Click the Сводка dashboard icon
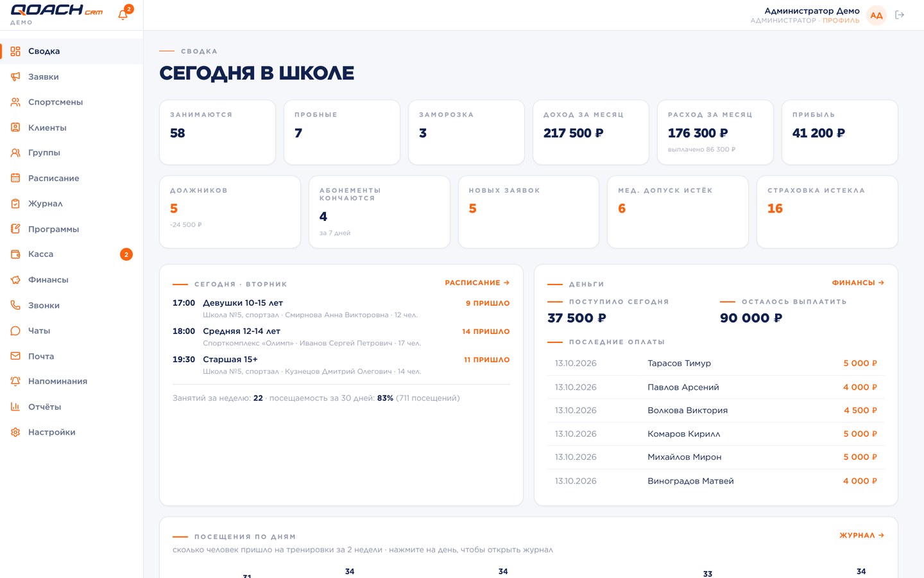The image size is (924, 578). [15, 51]
